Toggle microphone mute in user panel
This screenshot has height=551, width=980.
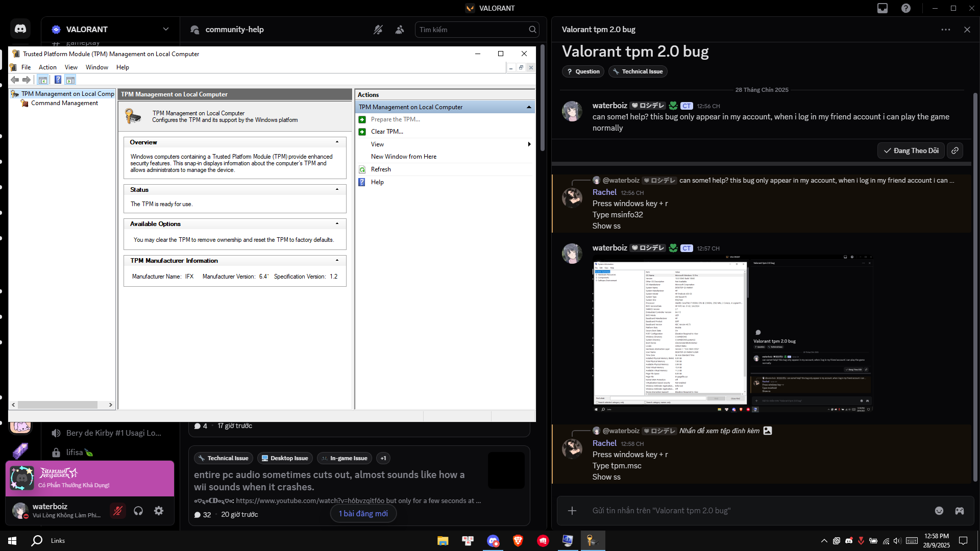(x=118, y=511)
